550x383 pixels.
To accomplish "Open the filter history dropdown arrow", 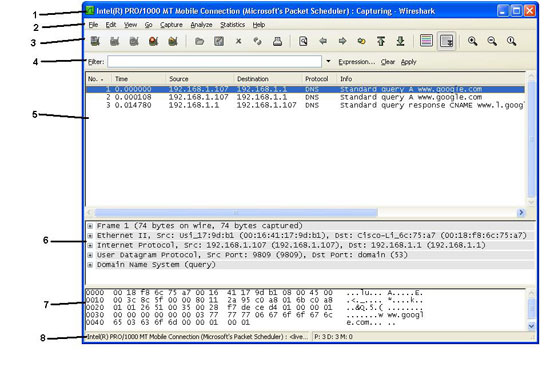I will coord(328,61).
